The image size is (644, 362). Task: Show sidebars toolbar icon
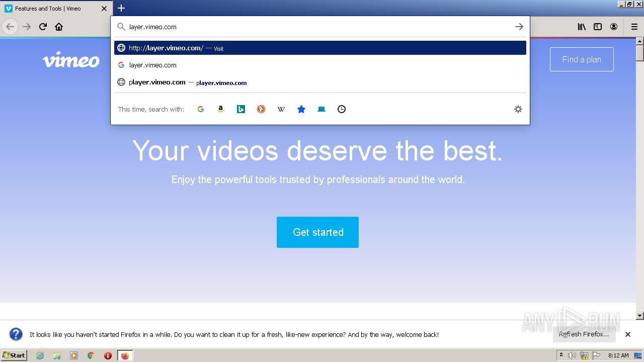point(598,27)
